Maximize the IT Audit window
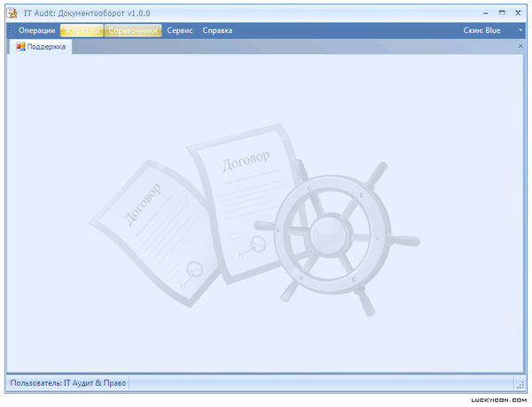Viewport: 532px width, 407px height. point(502,12)
